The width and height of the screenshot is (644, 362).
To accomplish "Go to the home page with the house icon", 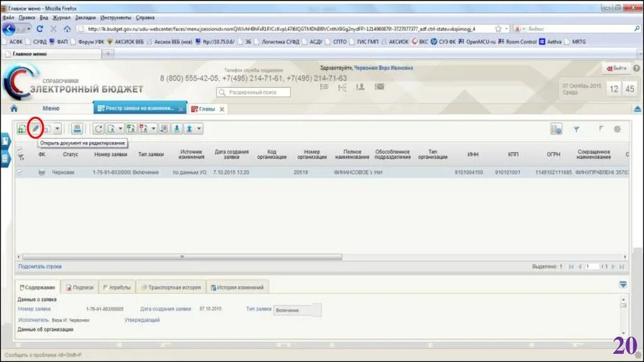I will [x=14, y=108].
